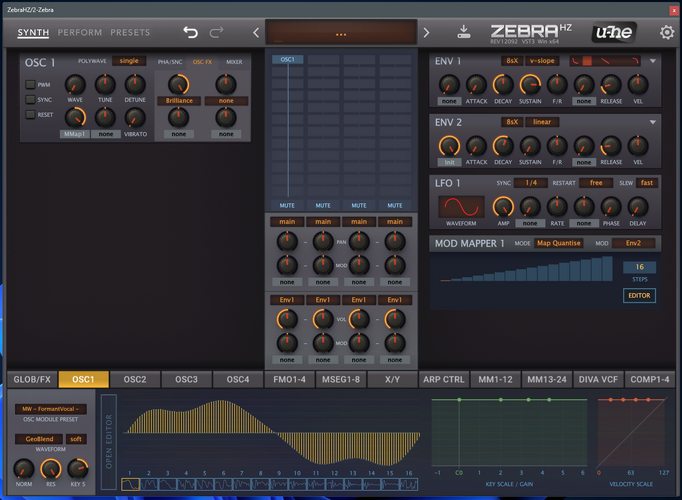Enable the RESET checkbox in OSC 1
Viewport: 682px width, 500px height.
coord(30,115)
